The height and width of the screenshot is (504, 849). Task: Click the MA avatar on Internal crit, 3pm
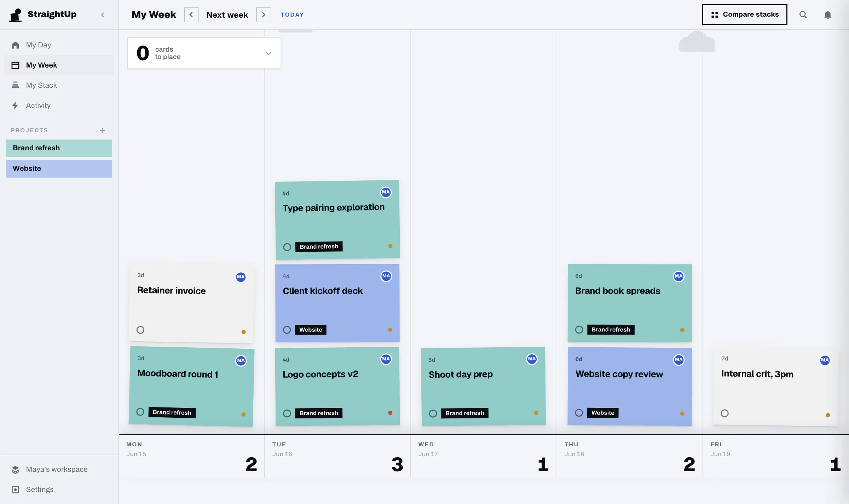(x=825, y=360)
